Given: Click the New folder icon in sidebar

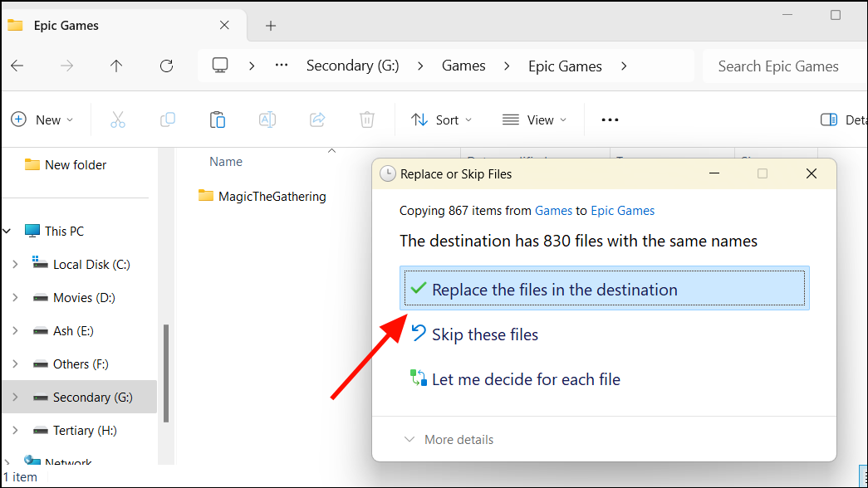Looking at the screenshot, I should click(x=32, y=164).
